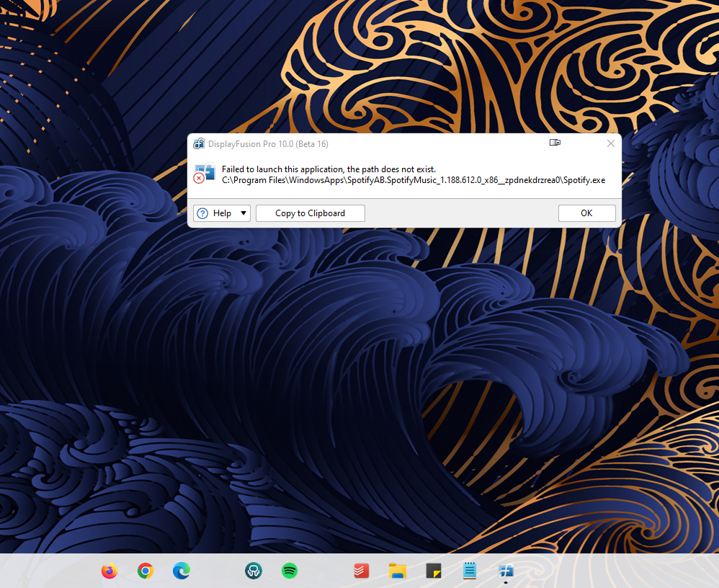Open Microsoft Edge from the taskbar
Screen dimensions: 719x588
[182, 571]
